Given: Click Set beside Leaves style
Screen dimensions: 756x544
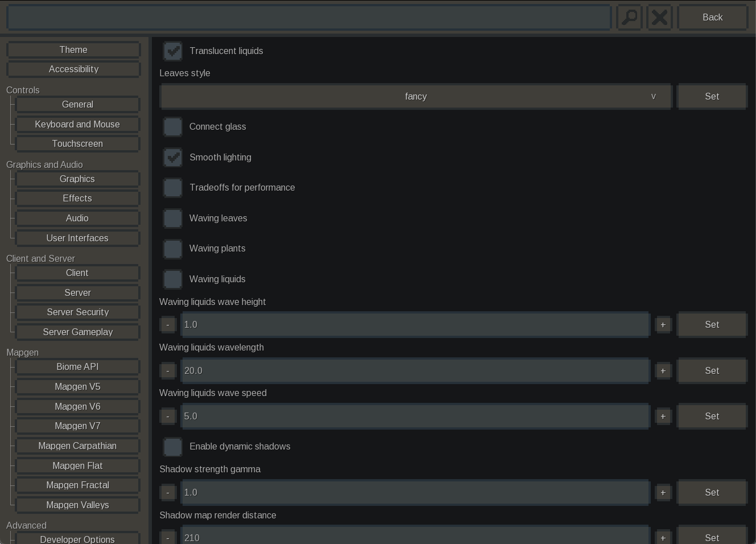Looking at the screenshot, I should (712, 97).
